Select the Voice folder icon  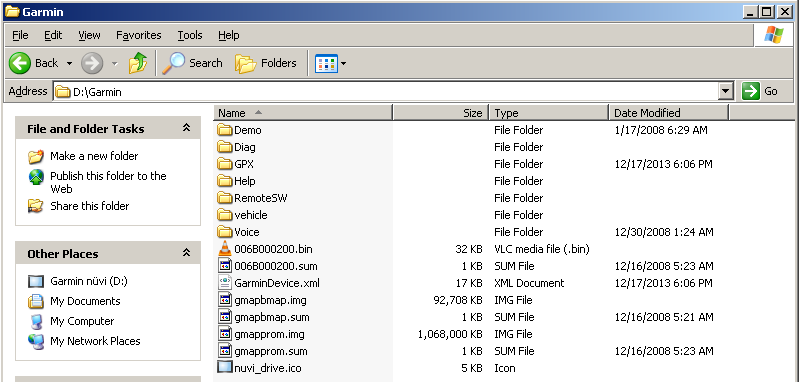pyautogui.click(x=225, y=232)
